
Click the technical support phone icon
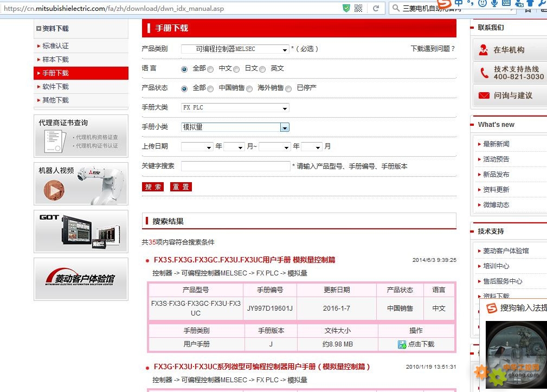pyautogui.click(x=484, y=73)
